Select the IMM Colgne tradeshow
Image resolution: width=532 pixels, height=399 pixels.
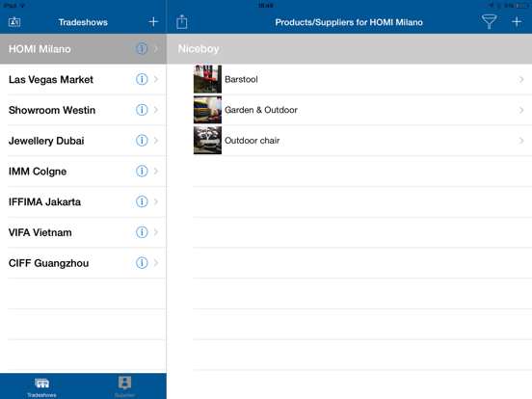(x=83, y=171)
